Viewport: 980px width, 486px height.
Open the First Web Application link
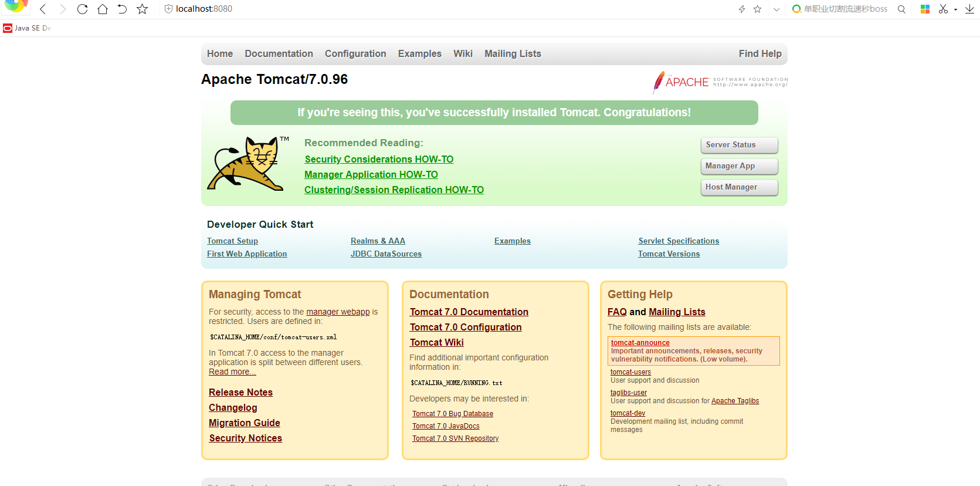tap(247, 254)
